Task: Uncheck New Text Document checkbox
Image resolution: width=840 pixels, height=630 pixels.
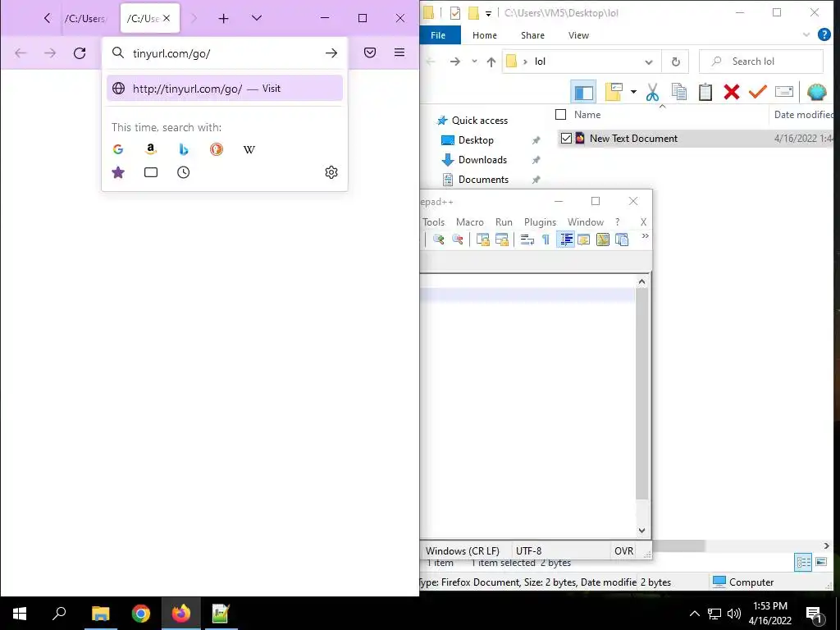Action: 566,138
